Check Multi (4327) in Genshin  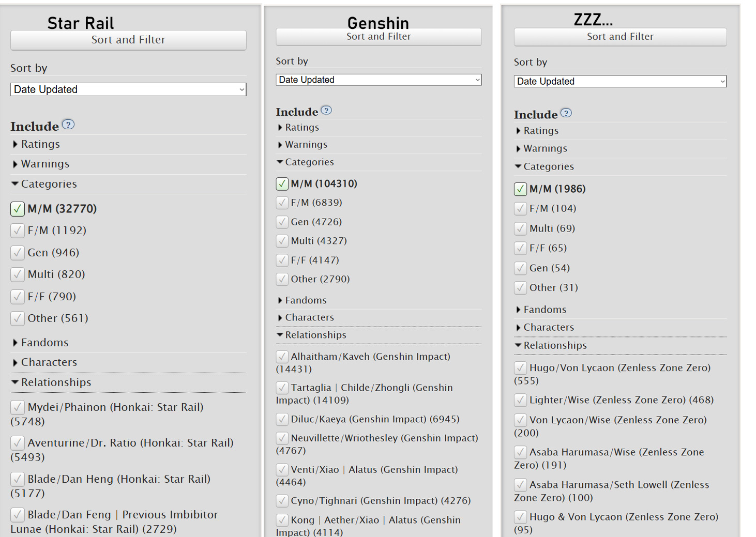282,241
